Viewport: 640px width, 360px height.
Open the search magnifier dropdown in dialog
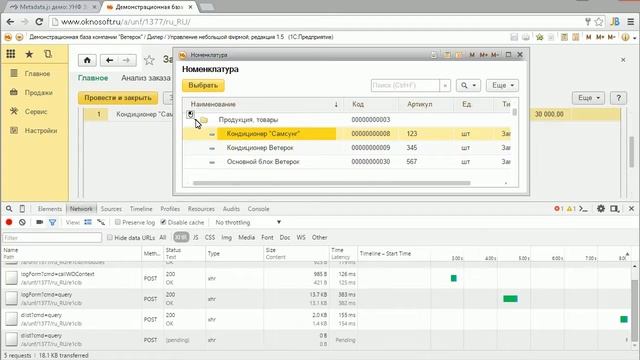coord(468,85)
